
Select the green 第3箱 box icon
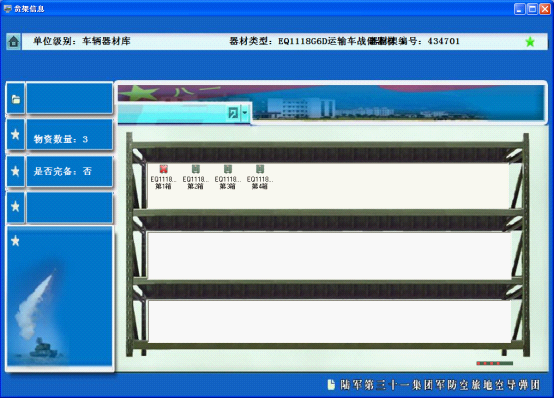[x=228, y=169]
